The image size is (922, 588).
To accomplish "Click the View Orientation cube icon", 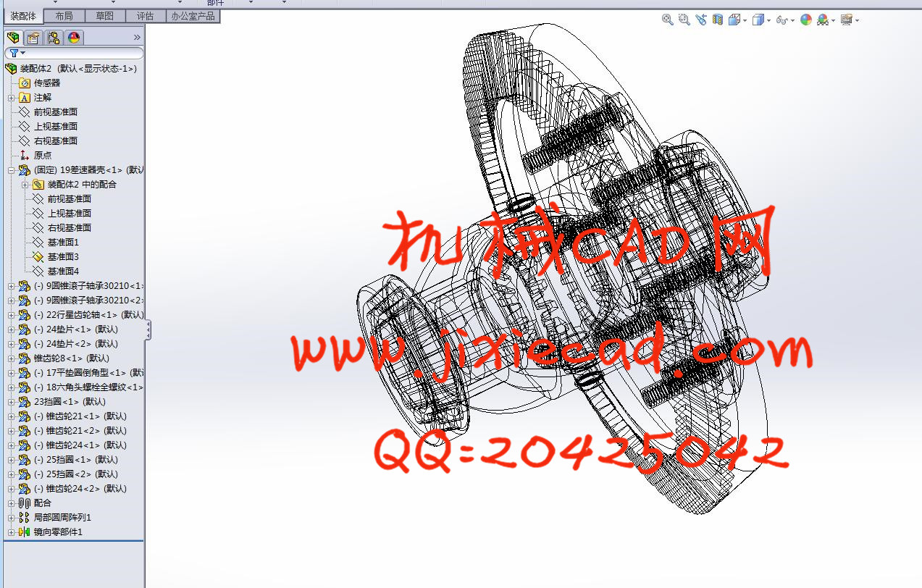I will (734, 20).
